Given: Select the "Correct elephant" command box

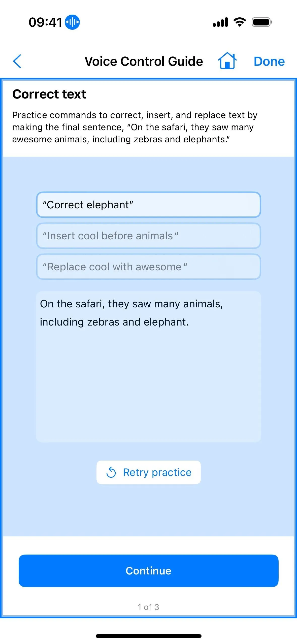Looking at the screenshot, I should (x=148, y=205).
